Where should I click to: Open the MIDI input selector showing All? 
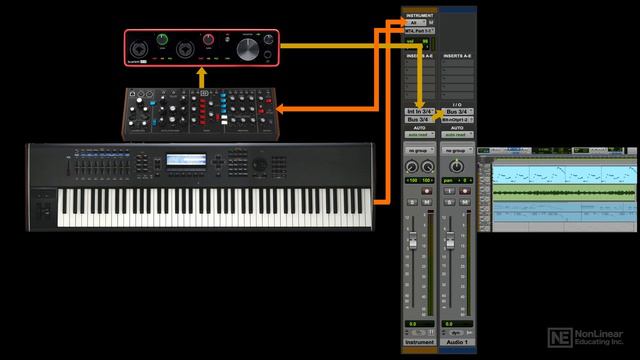pyautogui.click(x=416, y=23)
